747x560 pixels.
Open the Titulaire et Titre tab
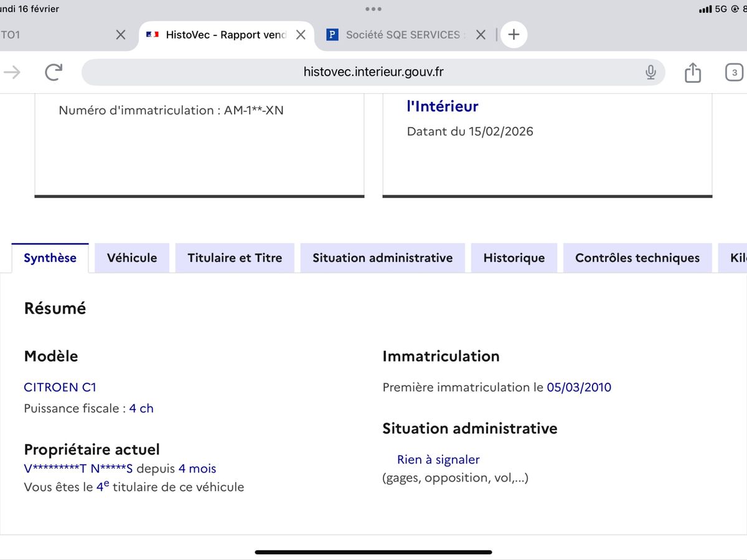[x=235, y=258]
